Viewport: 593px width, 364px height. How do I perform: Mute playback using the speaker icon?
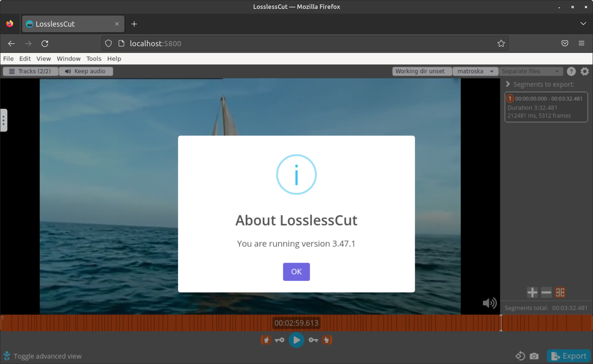489,303
